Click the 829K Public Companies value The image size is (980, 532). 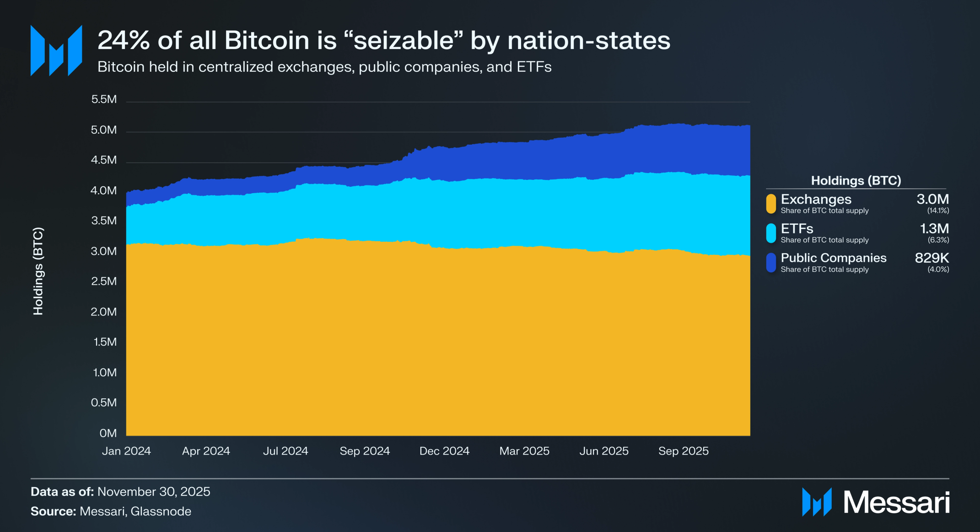932,258
